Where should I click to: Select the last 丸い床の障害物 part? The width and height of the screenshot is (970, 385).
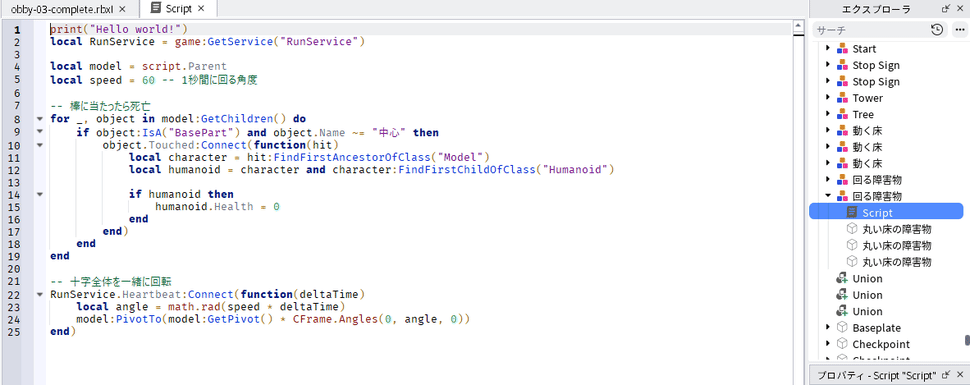click(897, 262)
